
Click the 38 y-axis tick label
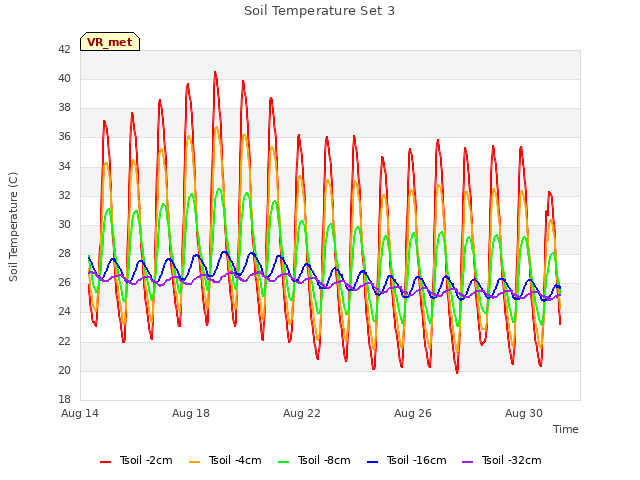(64, 107)
